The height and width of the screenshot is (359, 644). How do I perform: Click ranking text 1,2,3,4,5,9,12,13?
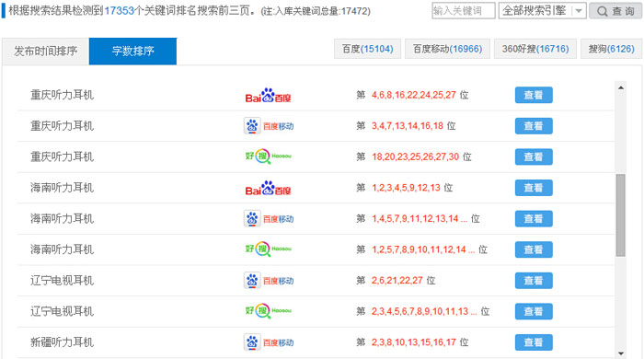tap(406, 188)
